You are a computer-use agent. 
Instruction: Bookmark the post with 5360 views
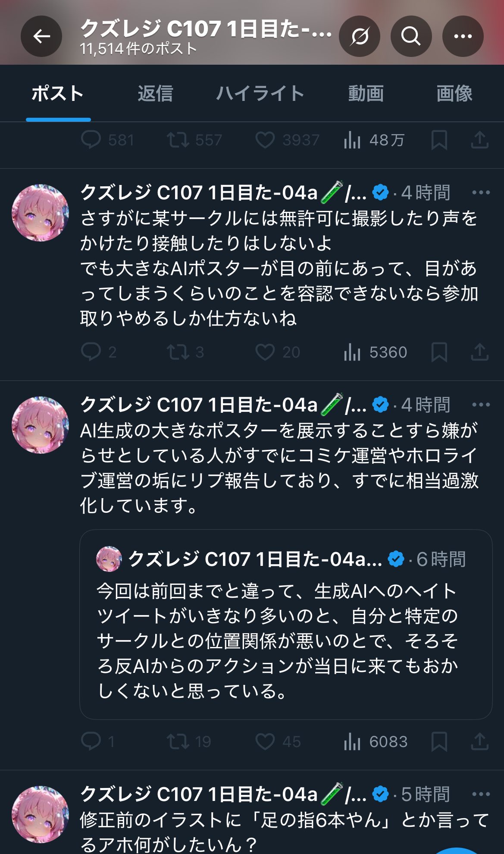[439, 352]
